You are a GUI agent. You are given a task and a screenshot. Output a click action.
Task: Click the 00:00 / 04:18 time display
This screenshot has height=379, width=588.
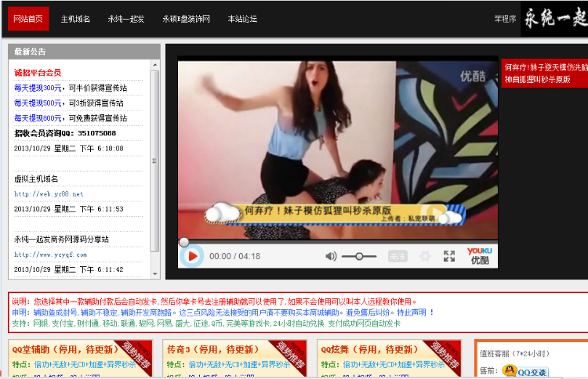point(234,256)
